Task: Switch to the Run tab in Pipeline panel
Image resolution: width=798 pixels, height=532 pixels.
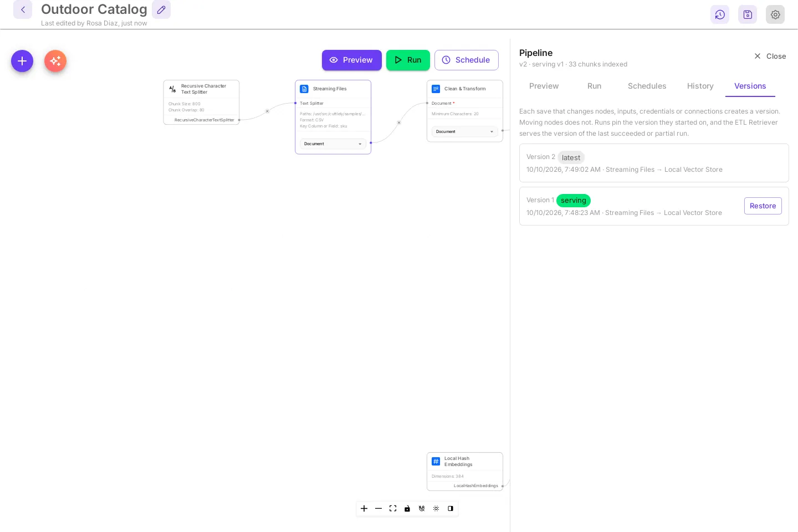Action: coord(594,86)
